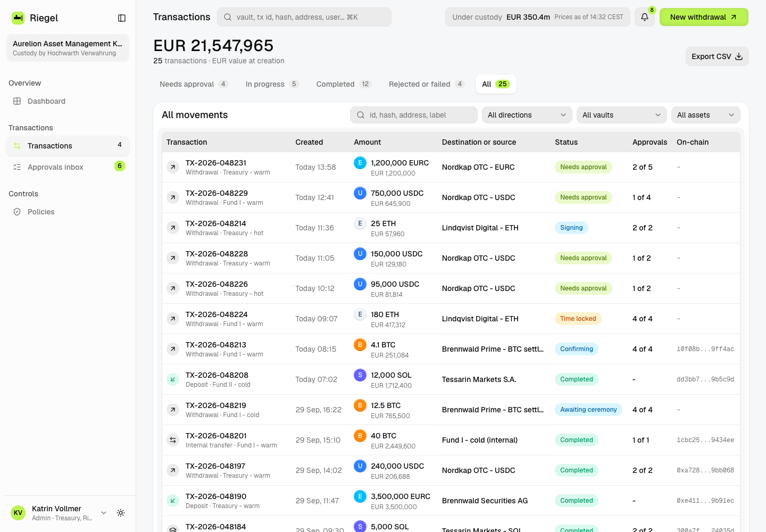Click the BTC coin icon on TX-2026-048213

click(360, 345)
